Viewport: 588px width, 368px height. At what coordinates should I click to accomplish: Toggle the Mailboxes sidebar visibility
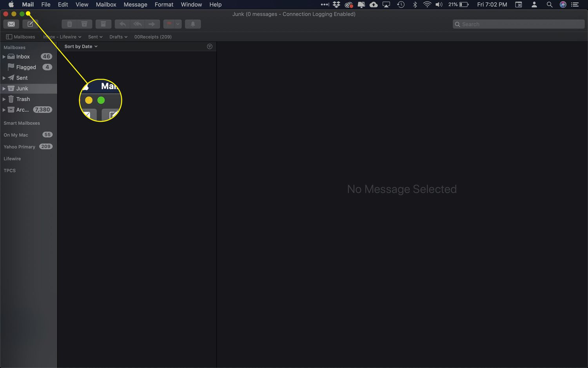21,36
